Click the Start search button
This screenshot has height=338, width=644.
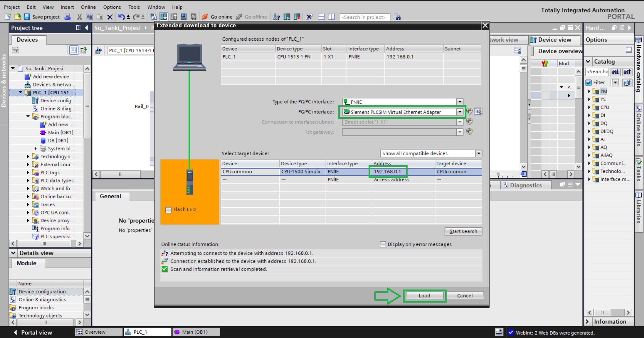[463, 231]
